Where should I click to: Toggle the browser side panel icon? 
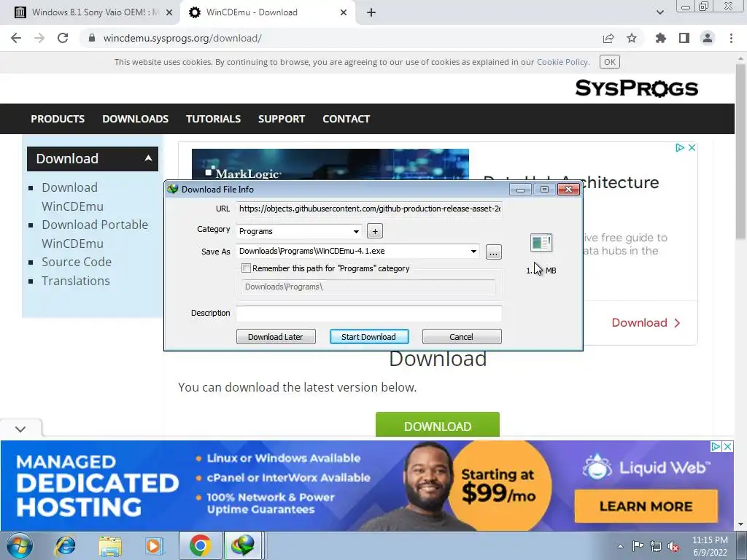click(684, 38)
